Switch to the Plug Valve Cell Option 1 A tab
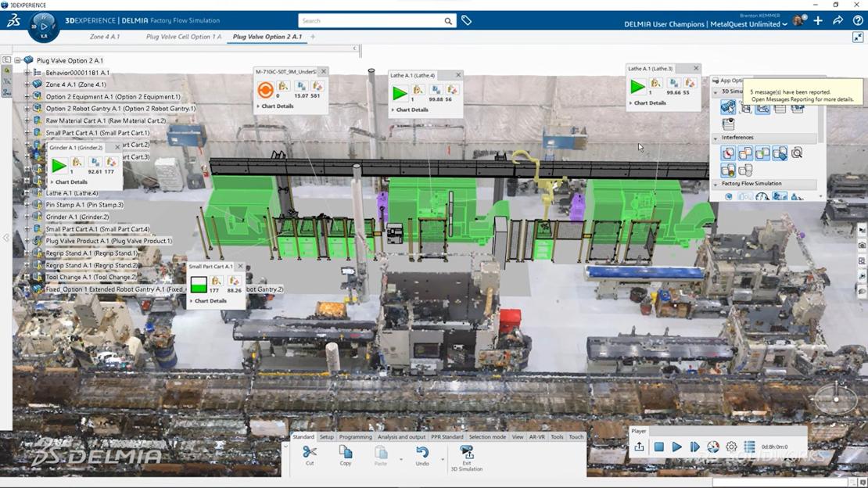Screen dimensions: 868x488 [184, 36]
